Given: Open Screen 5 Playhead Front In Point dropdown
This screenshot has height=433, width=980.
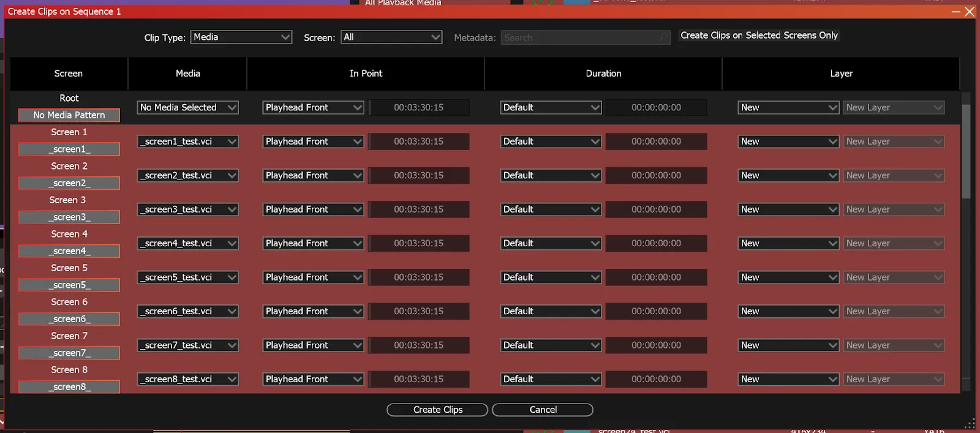Looking at the screenshot, I should 313,277.
